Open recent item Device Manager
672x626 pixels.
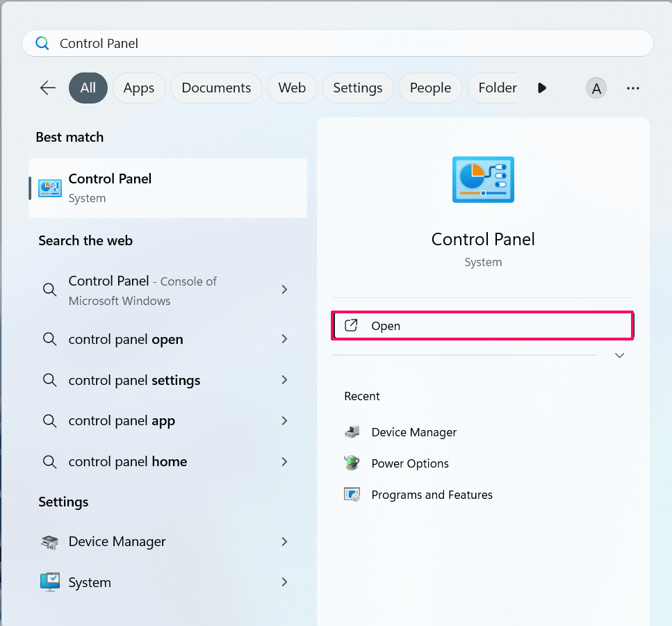pos(413,432)
